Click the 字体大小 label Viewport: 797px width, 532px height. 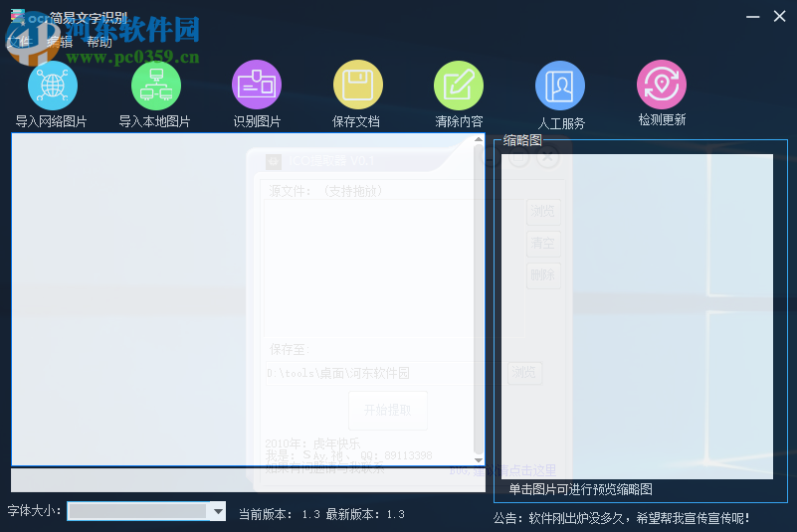click(34, 511)
